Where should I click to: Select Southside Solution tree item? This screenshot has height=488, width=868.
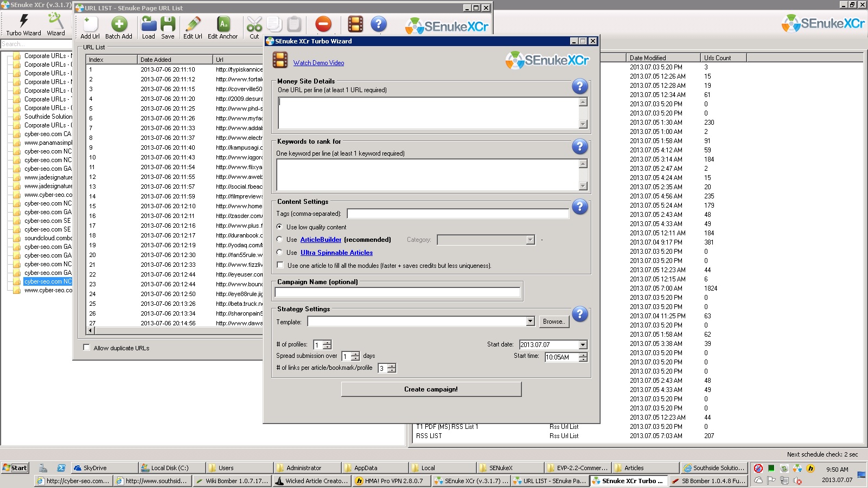48,117
